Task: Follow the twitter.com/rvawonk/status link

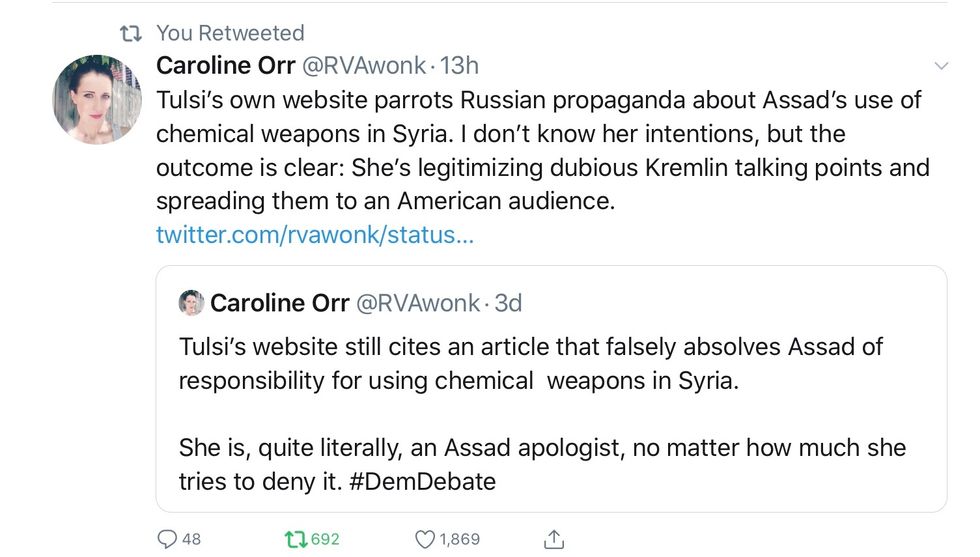Action: click(315, 235)
